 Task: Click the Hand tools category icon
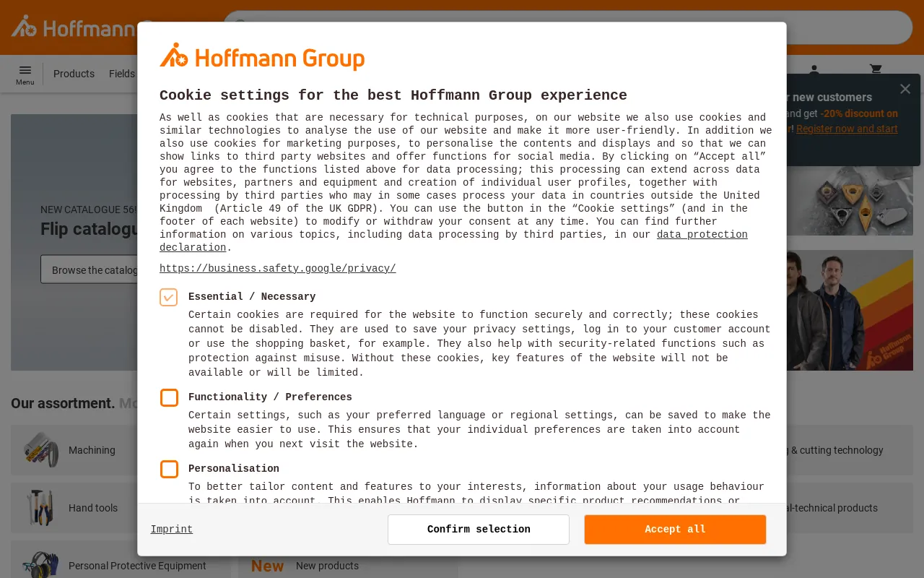coord(41,508)
